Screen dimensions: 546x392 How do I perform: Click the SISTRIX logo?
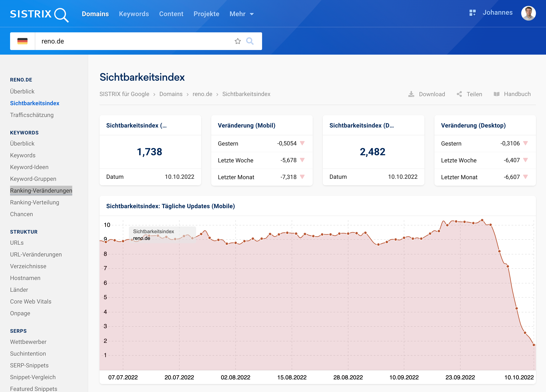pyautogui.click(x=39, y=14)
